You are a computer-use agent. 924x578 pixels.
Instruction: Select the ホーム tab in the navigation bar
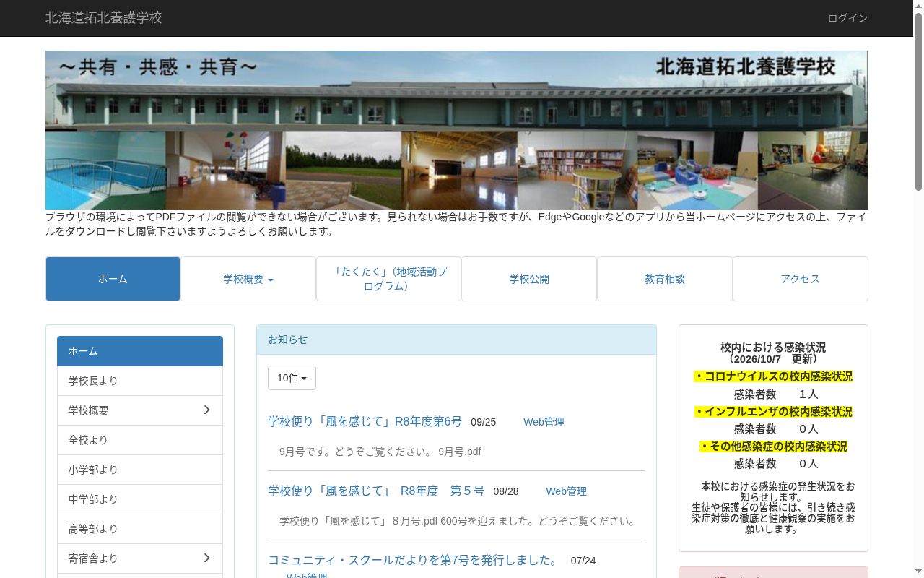113,279
